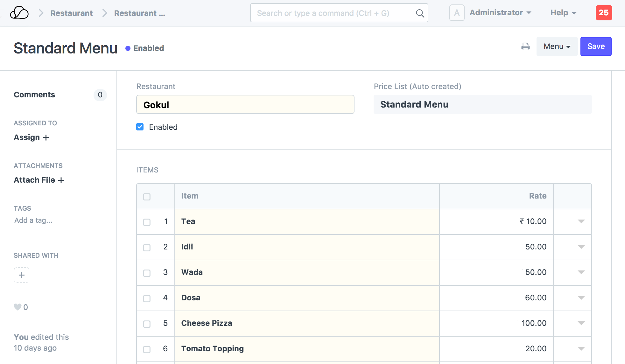Click the Restaurant field containing Gokul
The height and width of the screenshot is (364, 625).
click(x=245, y=105)
